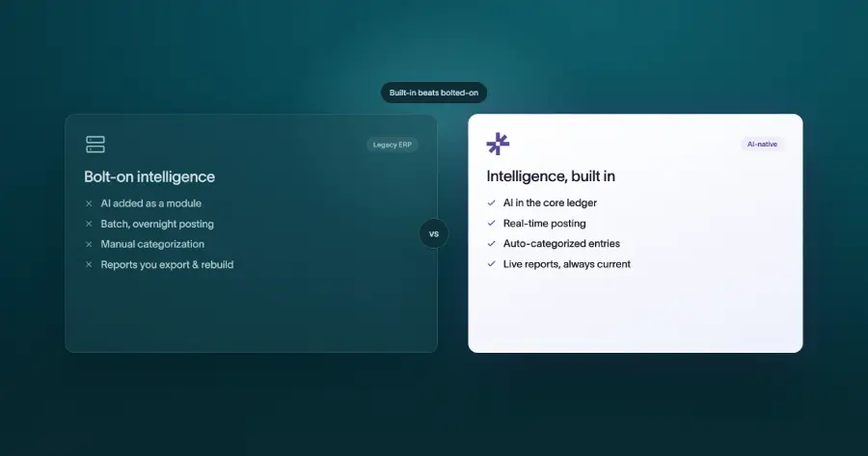Click the 'Real-time posting' text
Image resolution: width=868 pixels, height=456 pixels.
click(x=544, y=224)
